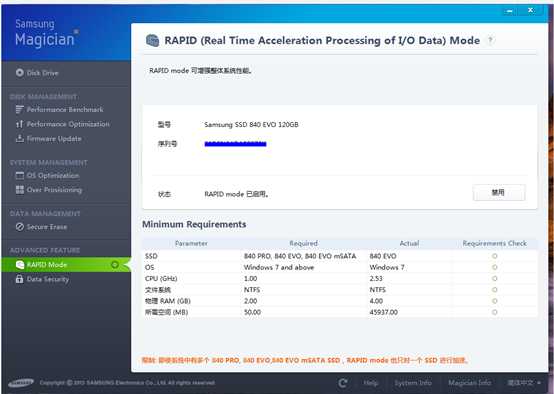Click the RAPID Mode sidebar icon
This screenshot has width=554, height=394.
tap(20, 265)
